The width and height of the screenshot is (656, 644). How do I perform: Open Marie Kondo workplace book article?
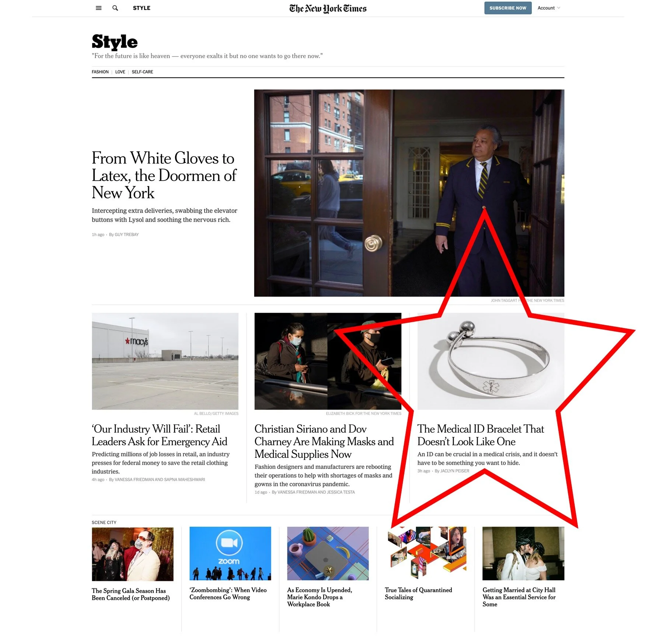320,597
